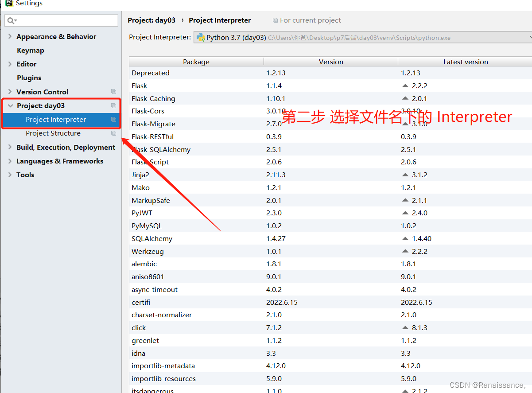Click the search magnifier icon in settings
The height and width of the screenshot is (393, 532).
pyautogui.click(x=12, y=20)
